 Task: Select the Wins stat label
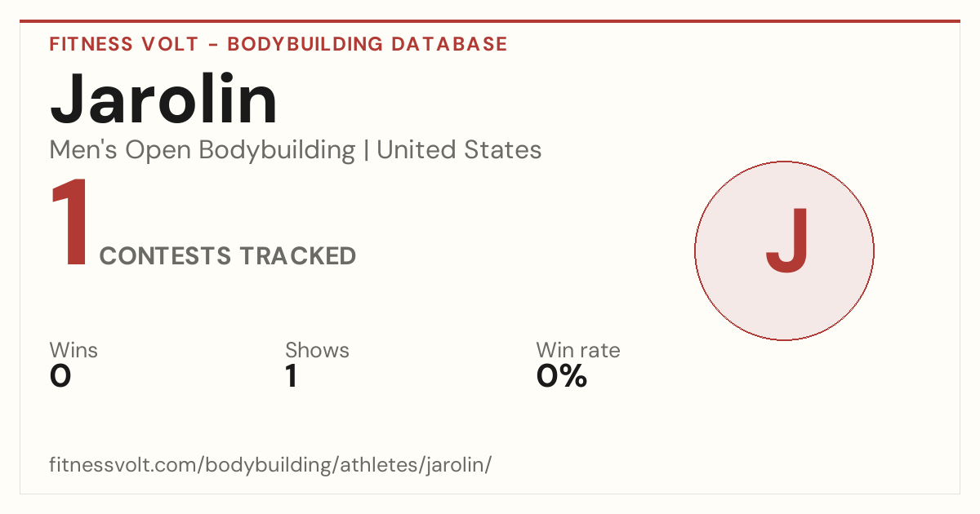click(73, 350)
